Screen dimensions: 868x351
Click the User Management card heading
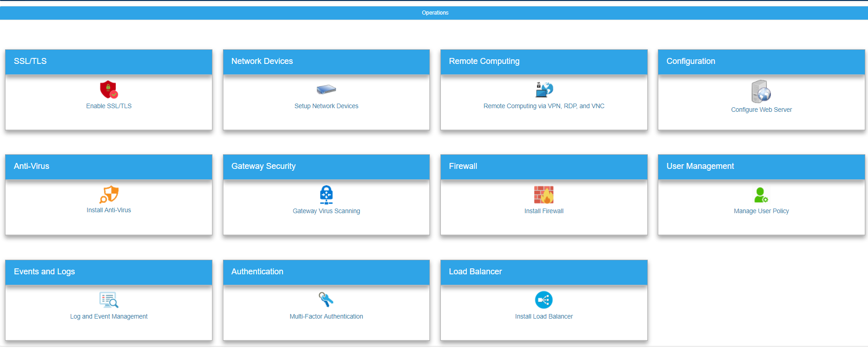(761, 167)
